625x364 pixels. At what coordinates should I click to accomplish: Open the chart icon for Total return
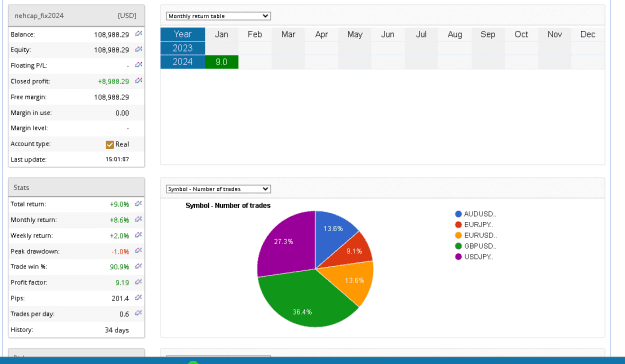tap(138, 204)
